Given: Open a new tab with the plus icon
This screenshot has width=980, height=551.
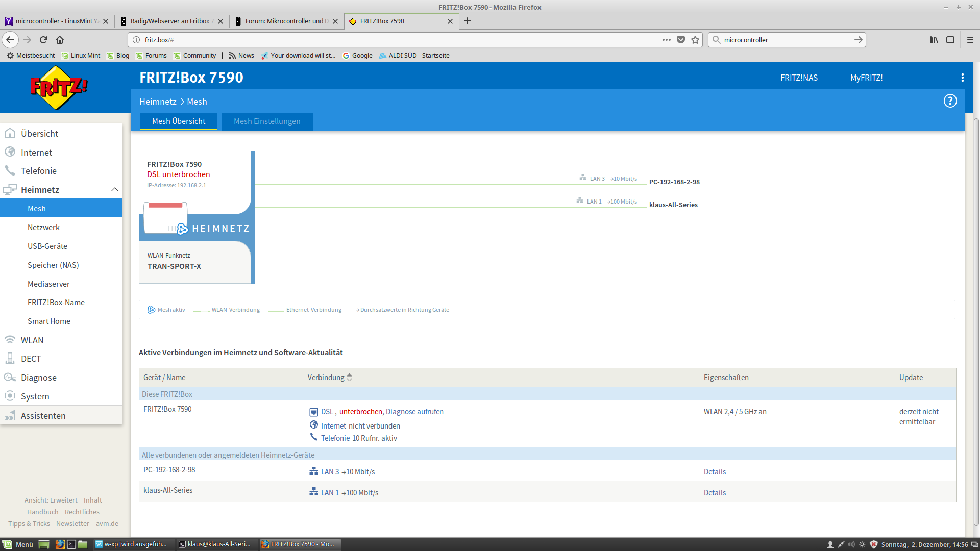Looking at the screenshot, I should click(x=467, y=21).
